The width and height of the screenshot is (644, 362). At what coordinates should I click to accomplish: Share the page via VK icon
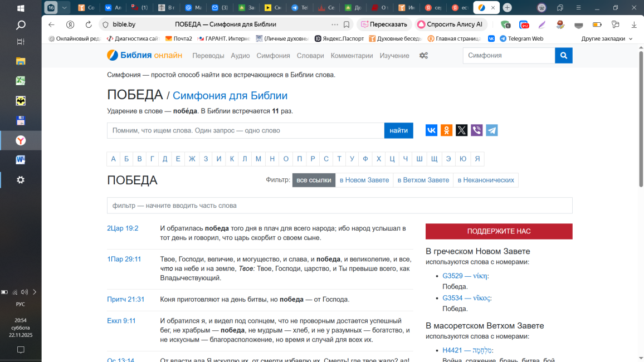click(x=431, y=130)
